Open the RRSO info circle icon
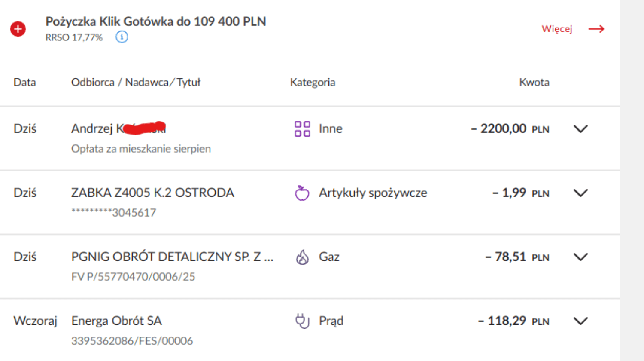Viewport: 644px width, 361px height. pos(122,37)
